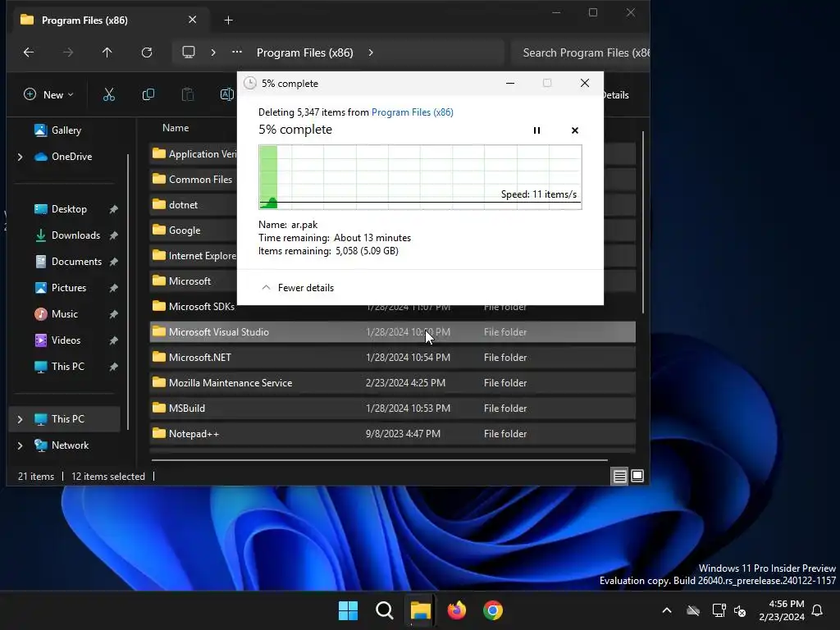Click Program Files (x86) breadcrumb segment
Screen dimensions: 840x630
[x=305, y=52]
